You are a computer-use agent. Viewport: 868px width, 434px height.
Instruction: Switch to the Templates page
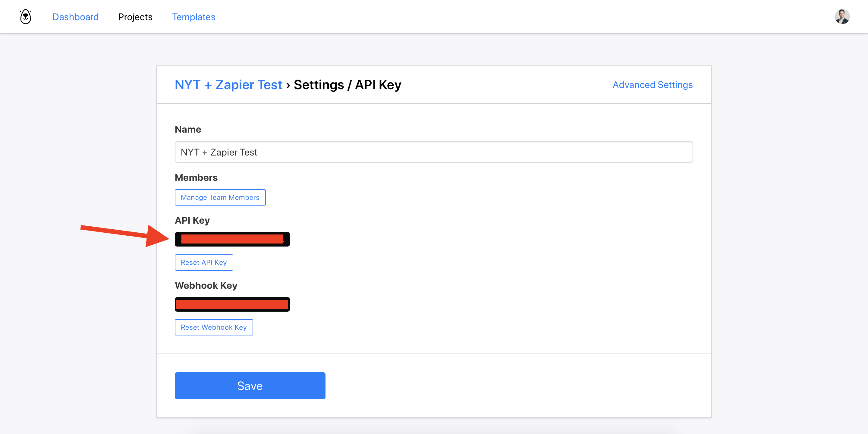(x=193, y=17)
